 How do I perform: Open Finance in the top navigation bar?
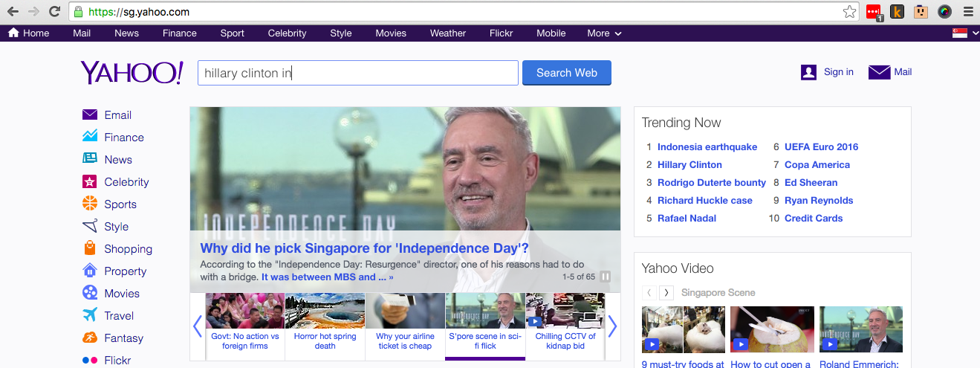[180, 33]
